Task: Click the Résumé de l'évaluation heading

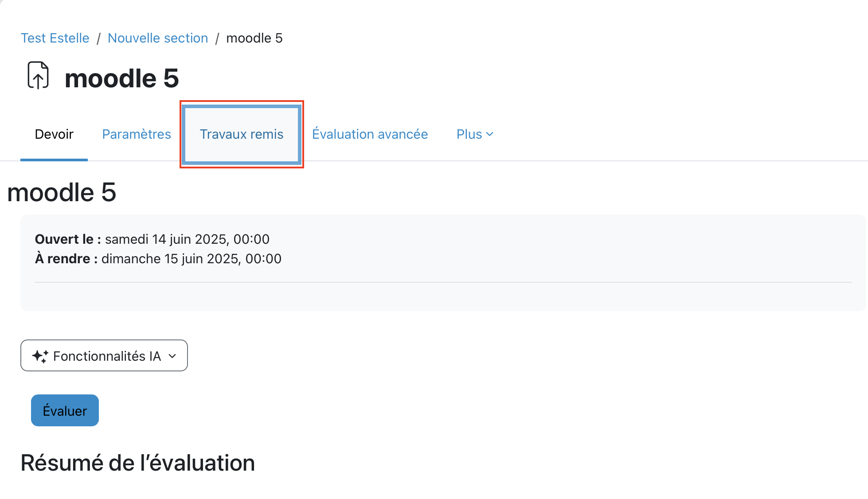Action: pos(137,463)
